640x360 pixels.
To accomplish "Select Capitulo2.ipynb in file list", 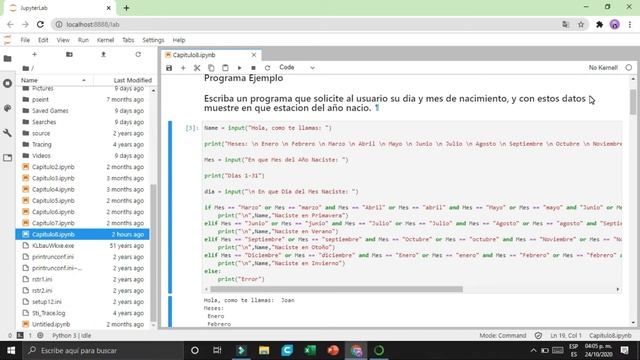I will [x=83, y=167].
